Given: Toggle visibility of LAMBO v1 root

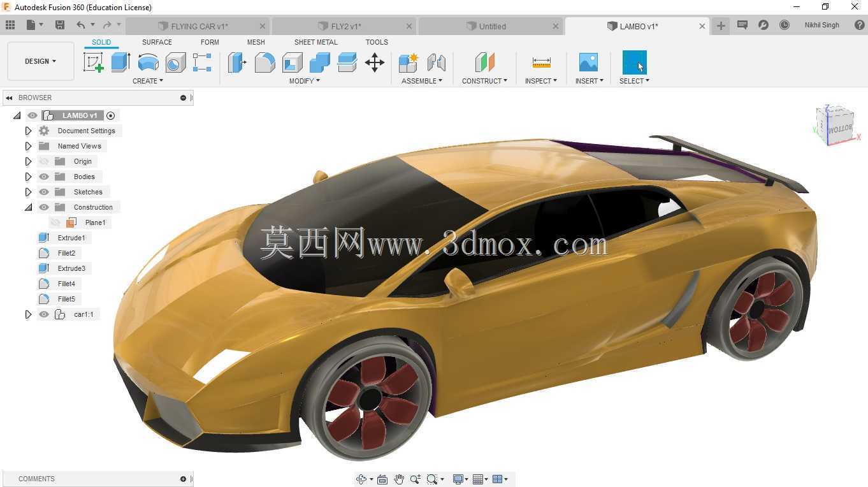Looking at the screenshot, I should pos(33,115).
